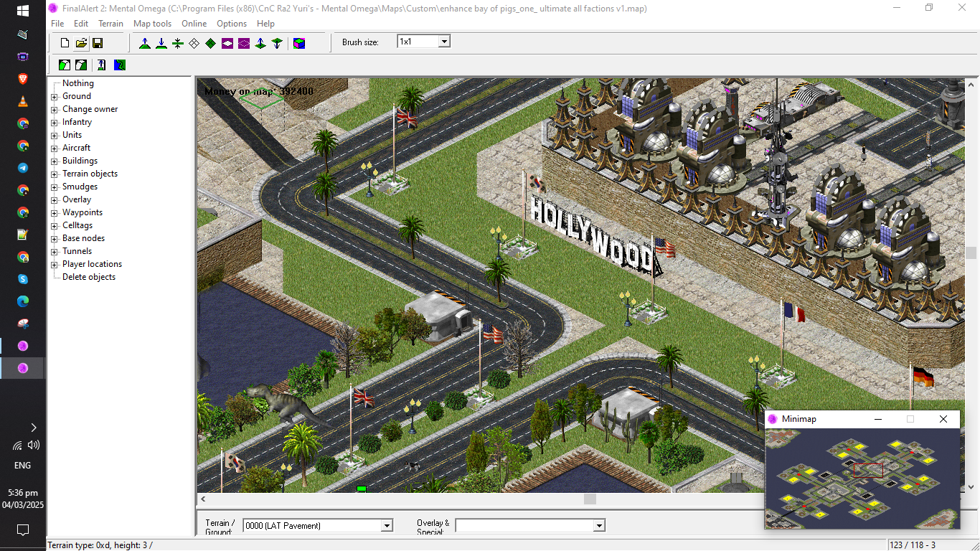Show hidden tray icons chevron
This screenshot has height=551, width=980.
coord(33,428)
